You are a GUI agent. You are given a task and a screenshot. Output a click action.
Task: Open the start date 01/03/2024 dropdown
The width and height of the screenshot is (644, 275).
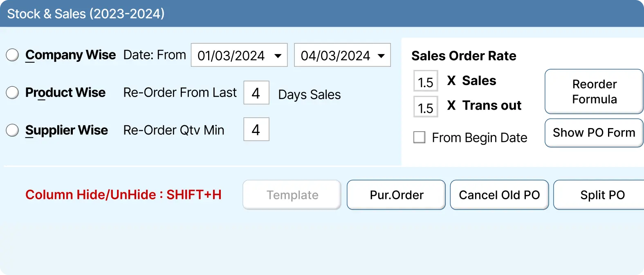[x=239, y=55]
